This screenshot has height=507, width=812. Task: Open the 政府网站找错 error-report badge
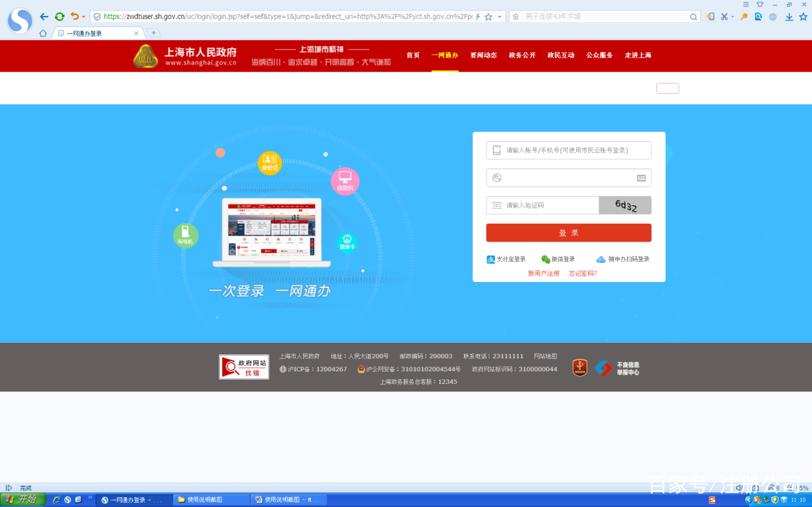tap(244, 367)
